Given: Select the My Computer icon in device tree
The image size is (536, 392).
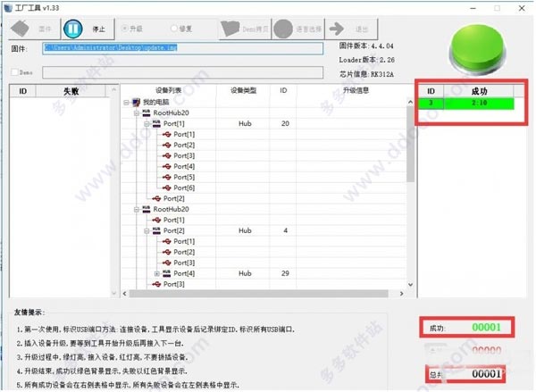Looking at the screenshot, I should [x=136, y=102].
